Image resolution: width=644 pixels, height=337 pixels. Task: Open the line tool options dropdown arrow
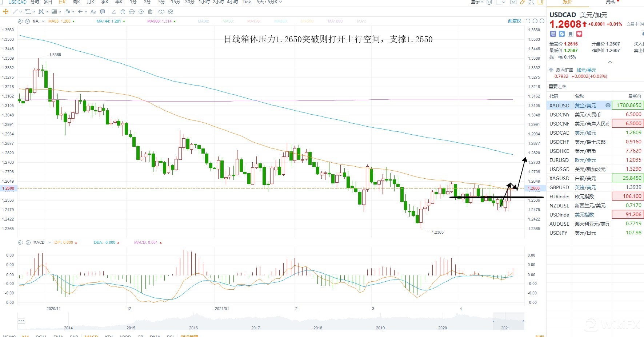point(20,12)
